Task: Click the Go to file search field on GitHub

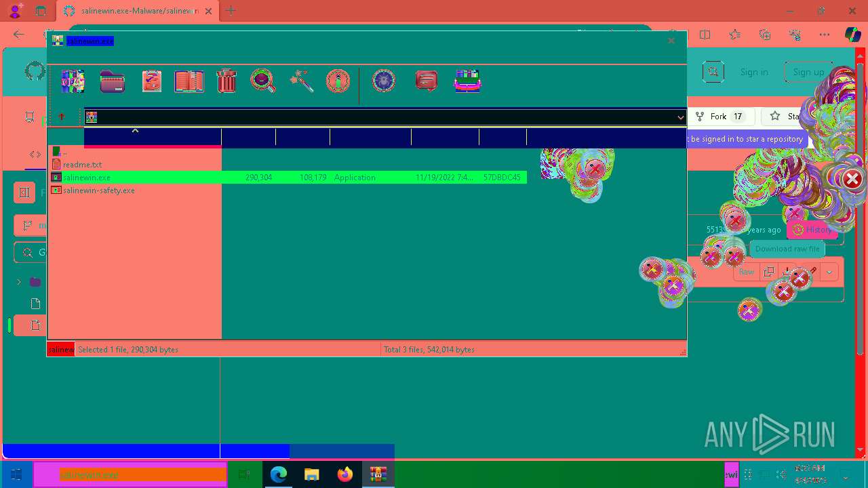Action: tap(31, 253)
